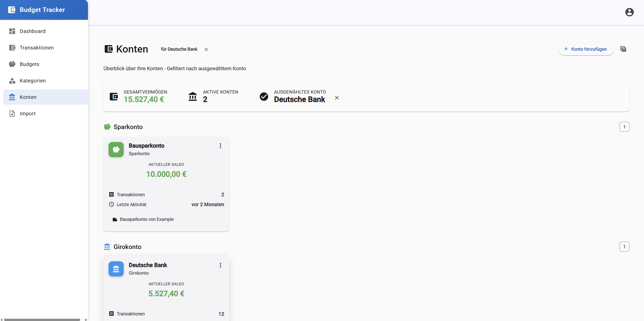644x321 pixels.
Task: Click the 10.000,00 € balance
Action: tap(166, 174)
